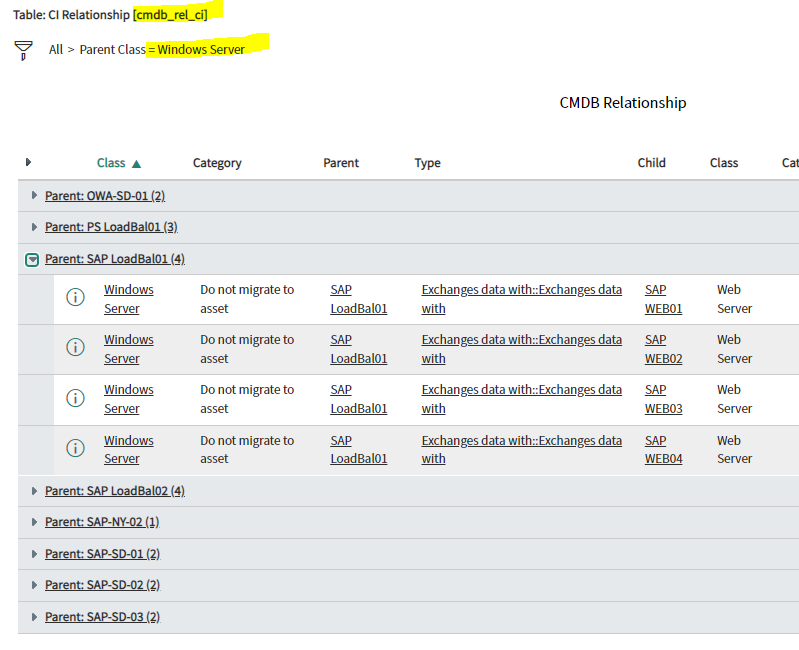Open Windows Server link in WEB02 row

coord(128,349)
